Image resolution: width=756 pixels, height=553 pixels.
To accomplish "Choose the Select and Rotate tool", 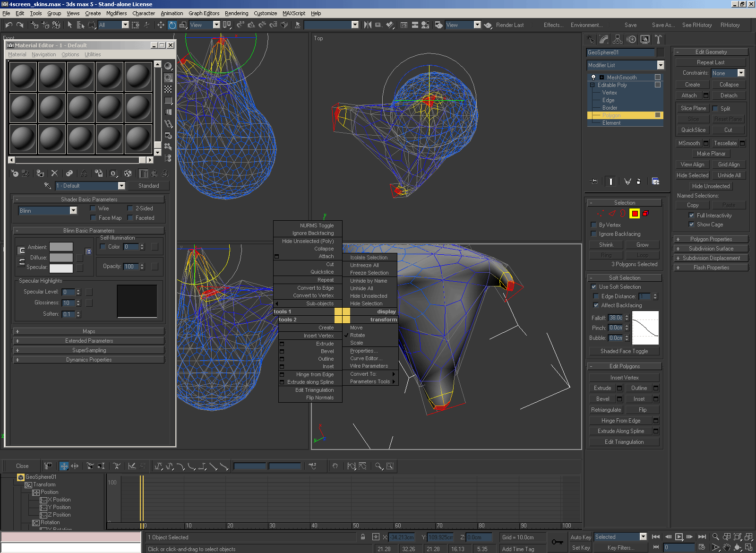I will tap(172, 25).
